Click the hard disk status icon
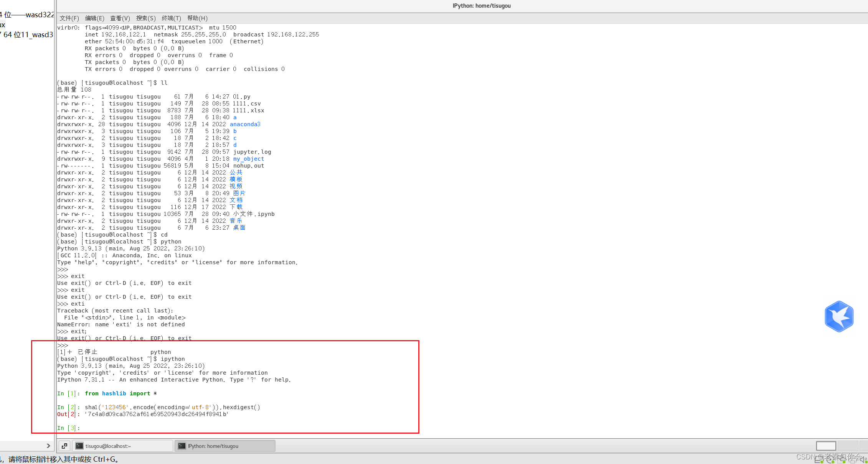The width and height of the screenshot is (868, 464). tap(819, 460)
